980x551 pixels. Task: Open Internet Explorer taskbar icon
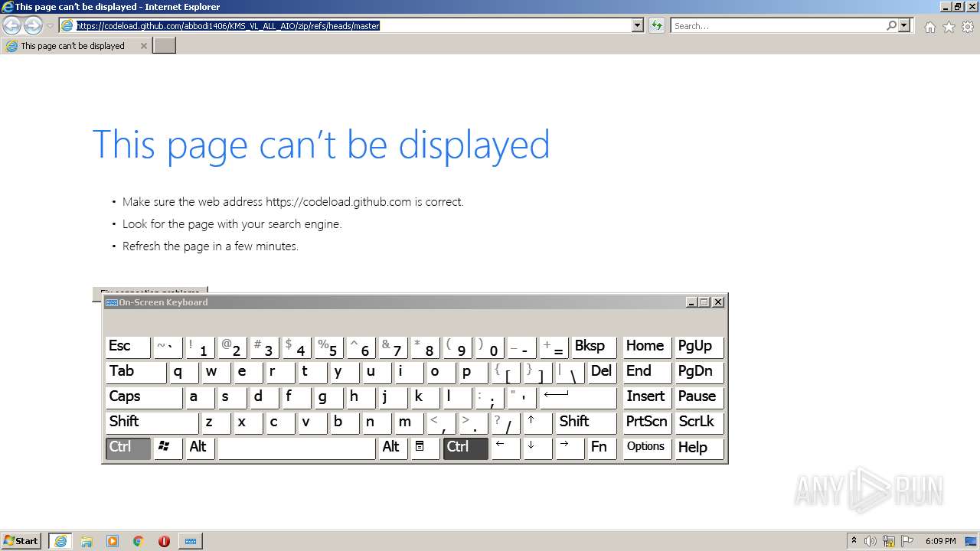60,540
